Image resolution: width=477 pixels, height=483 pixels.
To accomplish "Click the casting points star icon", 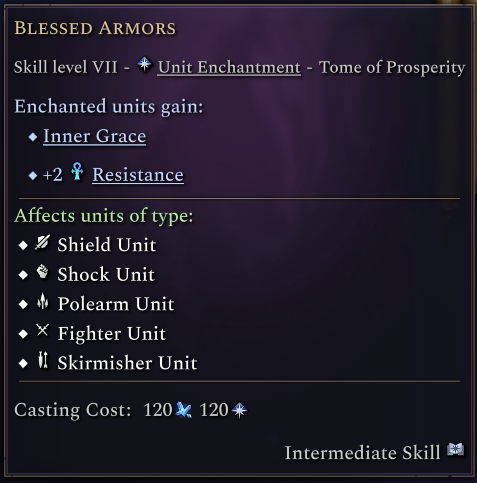I will [239, 410].
